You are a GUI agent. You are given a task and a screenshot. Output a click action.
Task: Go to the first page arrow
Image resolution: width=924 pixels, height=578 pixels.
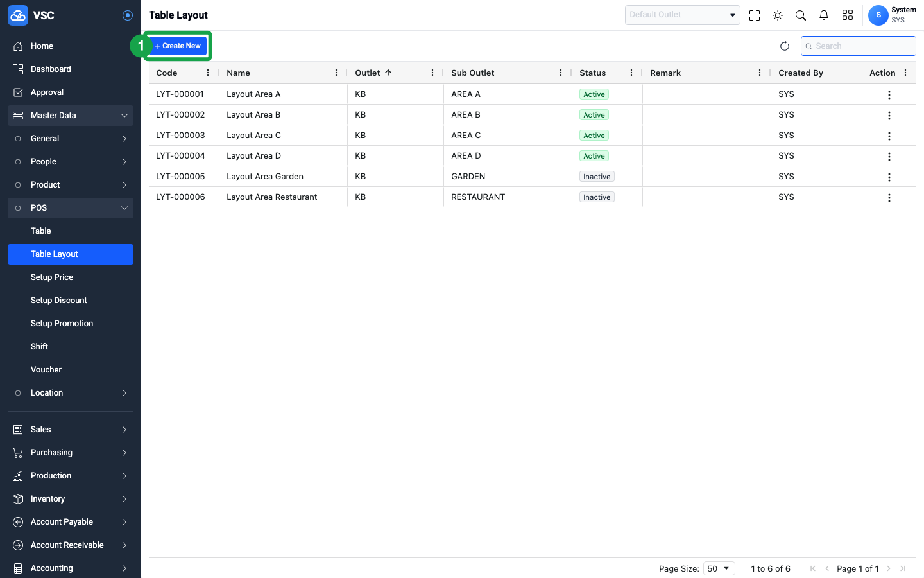pos(813,568)
